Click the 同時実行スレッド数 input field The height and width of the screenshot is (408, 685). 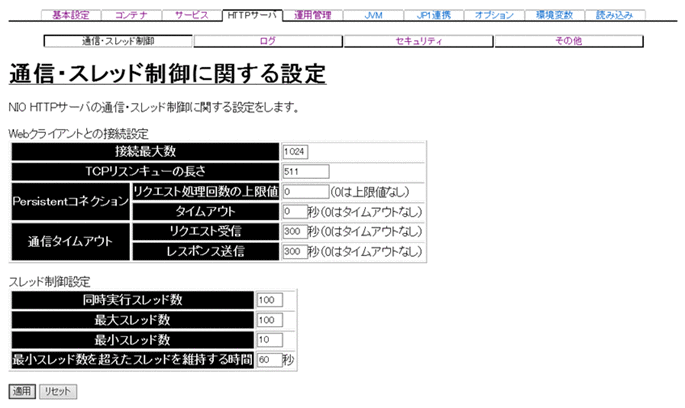(x=270, y=300)
